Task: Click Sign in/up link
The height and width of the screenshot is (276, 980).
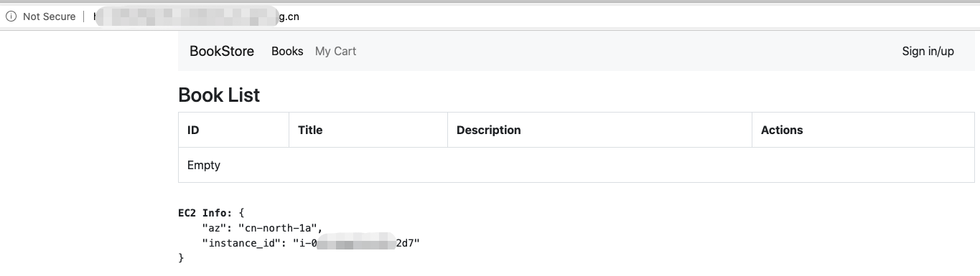Action: 928,51
